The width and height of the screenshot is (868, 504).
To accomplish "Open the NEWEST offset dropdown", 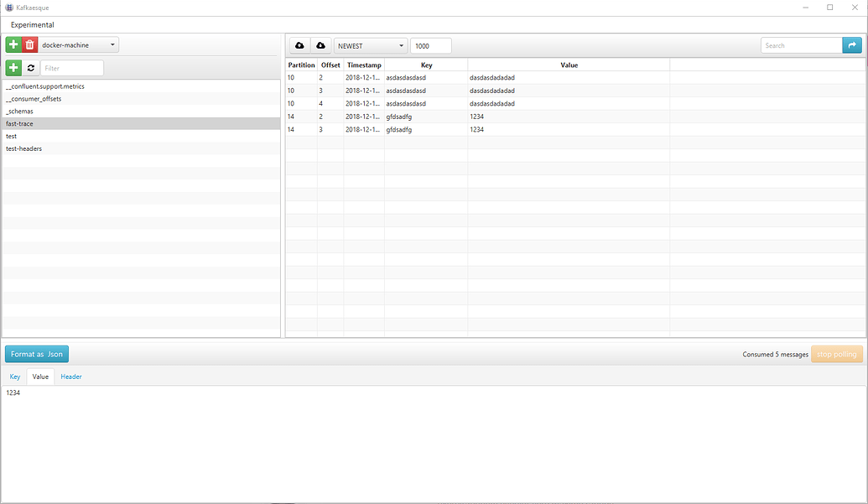I will 369,45.
